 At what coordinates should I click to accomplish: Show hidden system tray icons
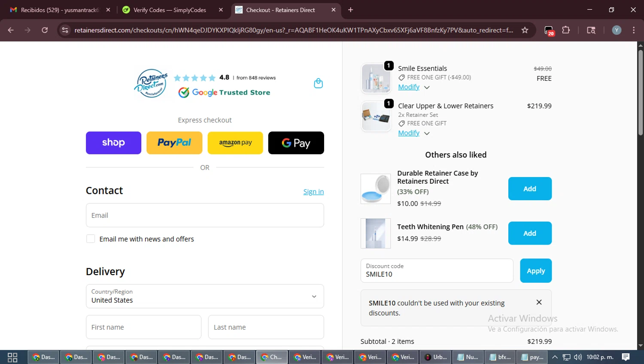point(555,357)
